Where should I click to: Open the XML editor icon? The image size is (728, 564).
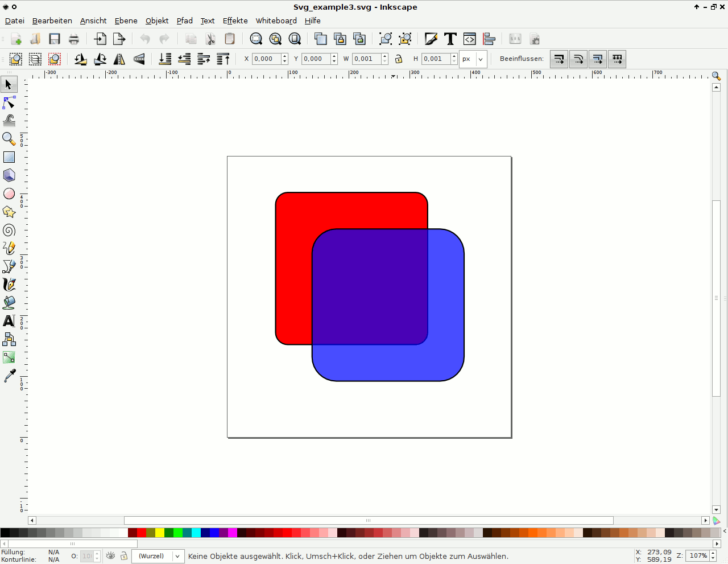coord(470,39)
